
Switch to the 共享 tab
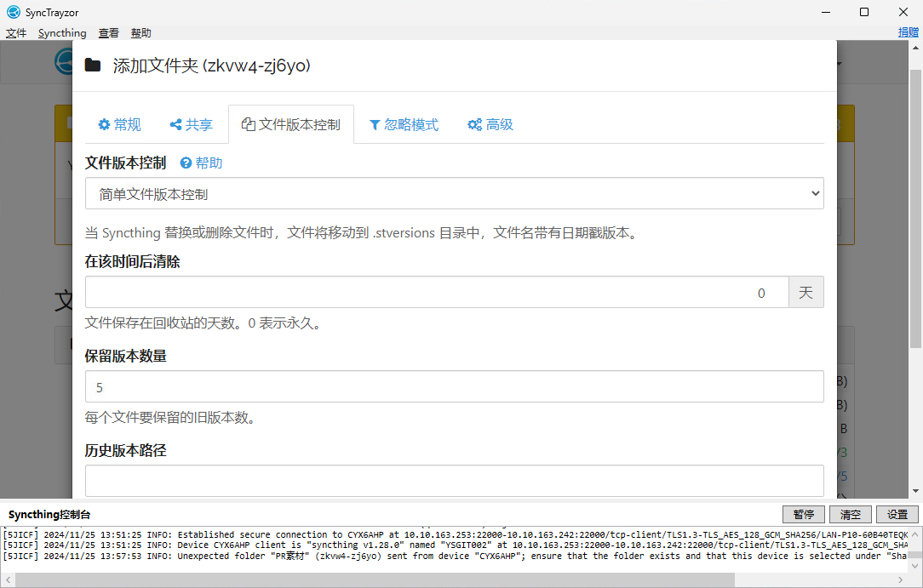click(x=191, y=124)
